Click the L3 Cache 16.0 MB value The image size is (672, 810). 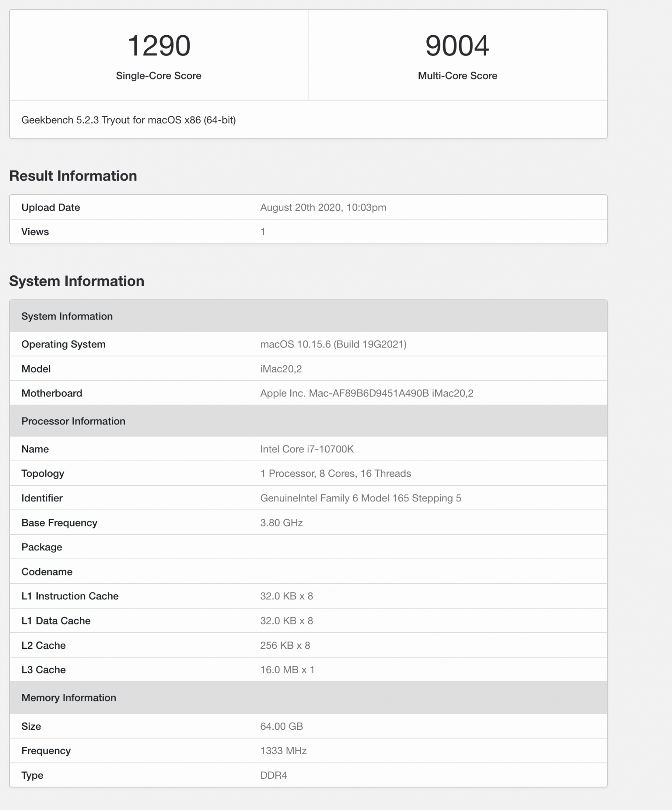tap(287, 670)
